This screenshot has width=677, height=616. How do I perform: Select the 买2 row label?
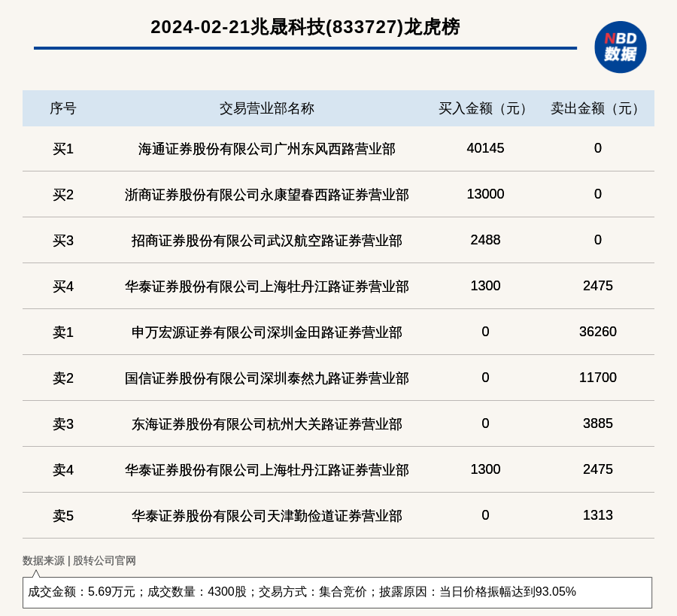(63, 195)
